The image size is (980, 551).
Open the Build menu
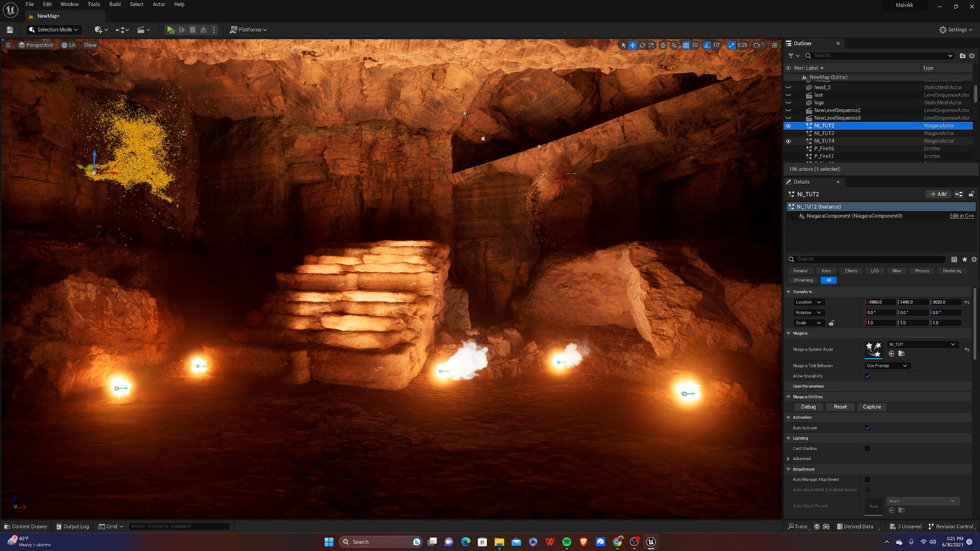point(115,4)
